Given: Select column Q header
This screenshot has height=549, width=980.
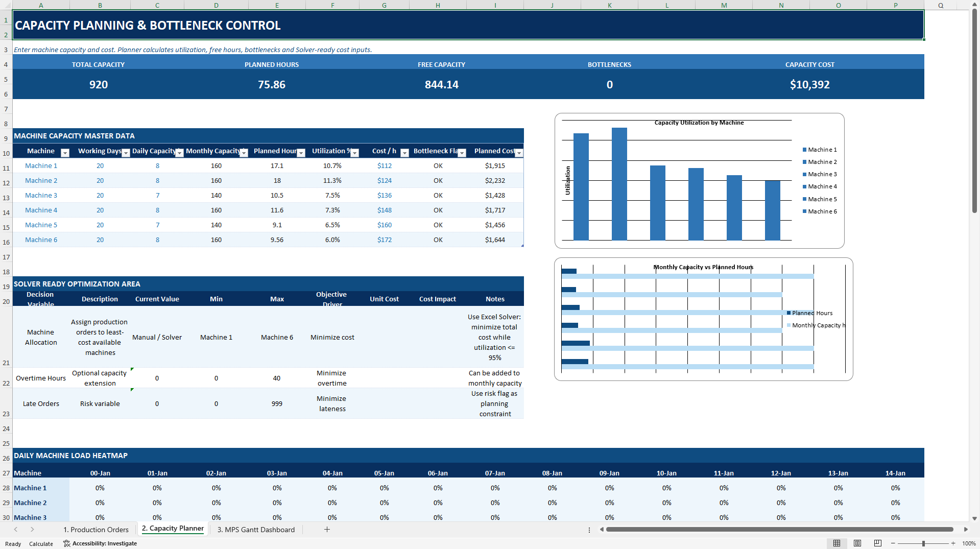Looking at the screenshot, I should [940, 5].
